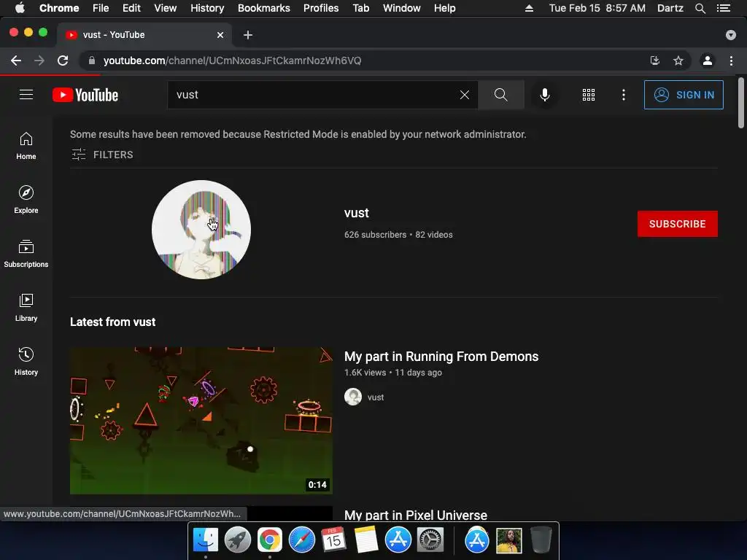Open the YouTube hamburger guide menu
Screen dimensions: 747x560
pos(26,95)
